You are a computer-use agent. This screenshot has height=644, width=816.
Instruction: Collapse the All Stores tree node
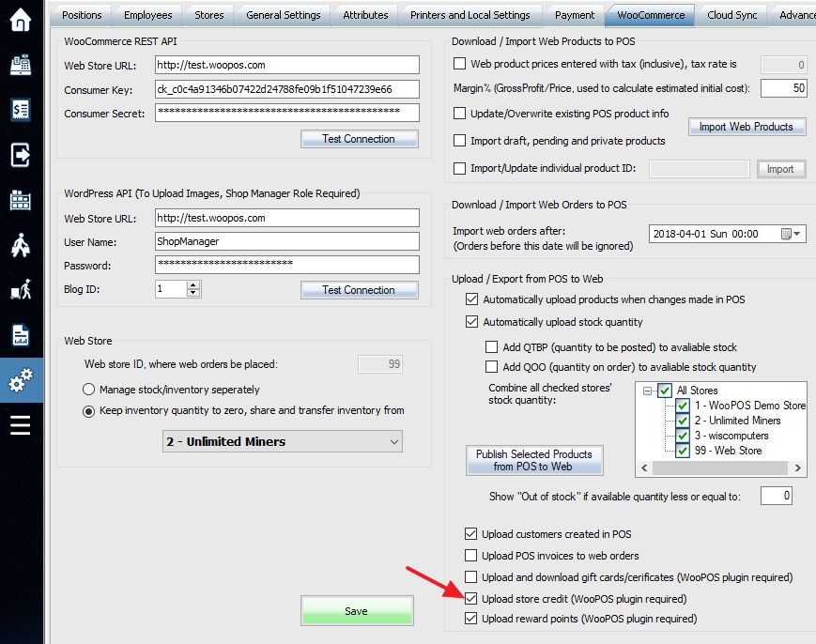647,391
